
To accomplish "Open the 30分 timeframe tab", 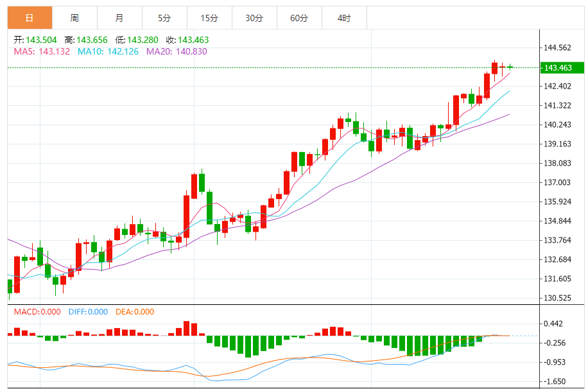I will (x=254, y=18).
